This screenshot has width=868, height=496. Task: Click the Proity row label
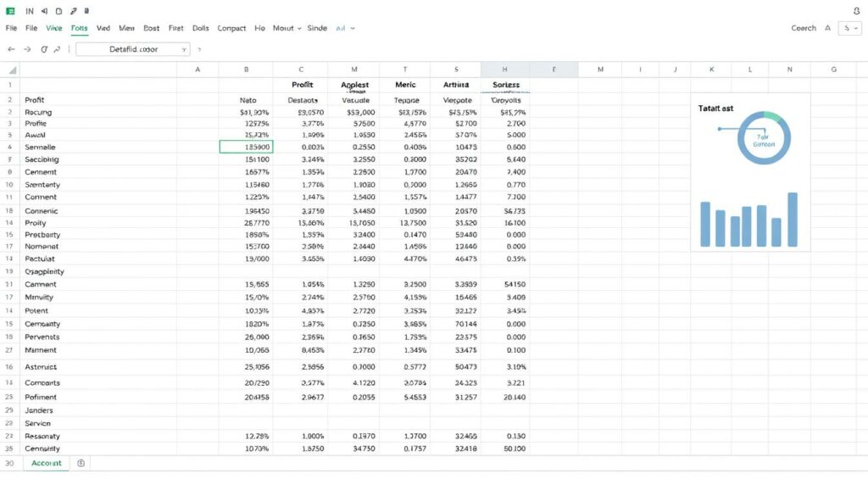tap(36, 223)
